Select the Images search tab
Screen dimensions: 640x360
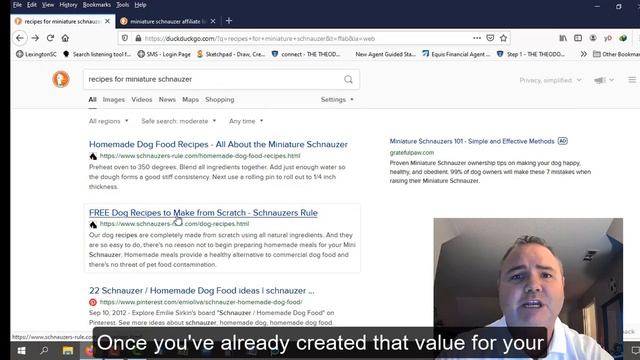pyautogui.click(x=113, y=100)
